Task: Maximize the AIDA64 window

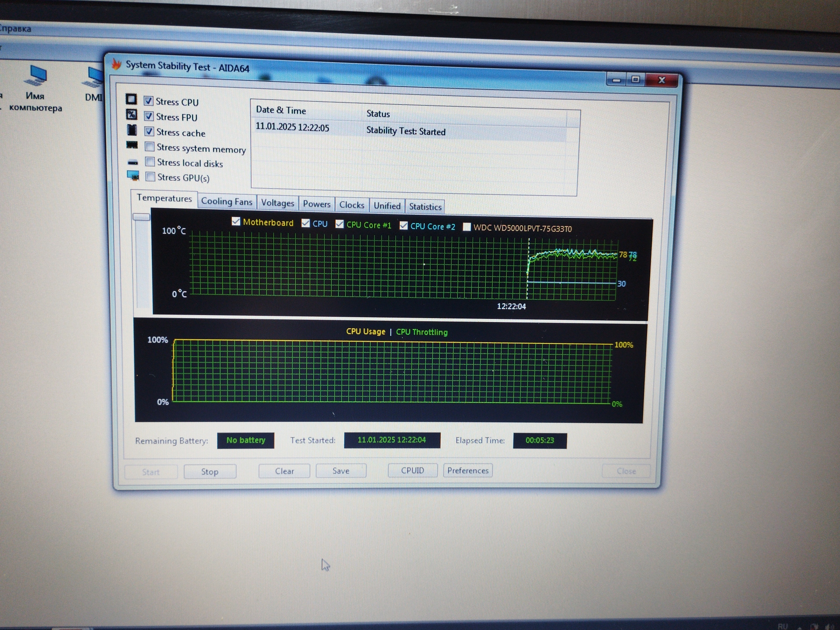Action: 636,80
